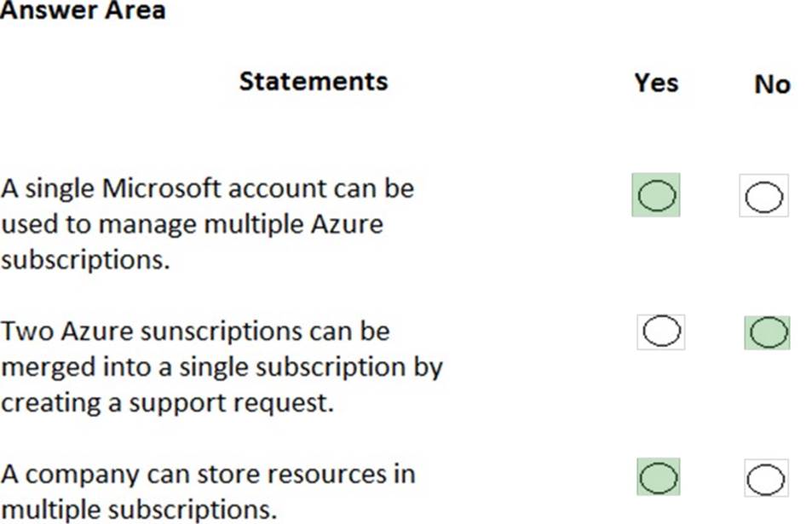This screenshot has width=812, height=524.
Task: Click the final line "multiple subscriptions."
Action: [x=139, y=510]
